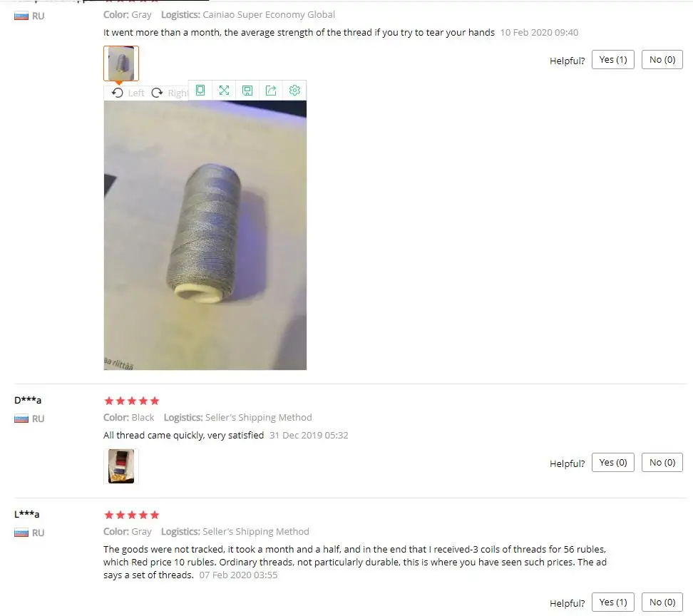Click the five-star rating on L***a's review
Viewport: 693px width, 616px height.
tap(131, 515)
